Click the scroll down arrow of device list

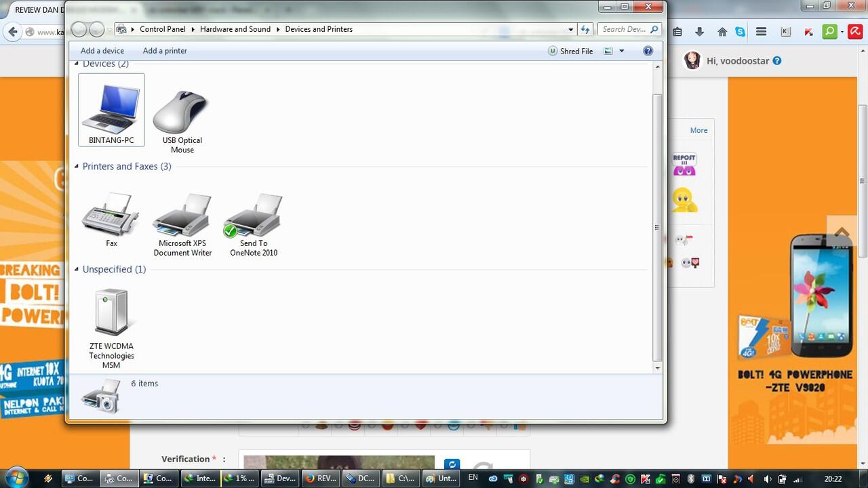click(x=657, y=368)
